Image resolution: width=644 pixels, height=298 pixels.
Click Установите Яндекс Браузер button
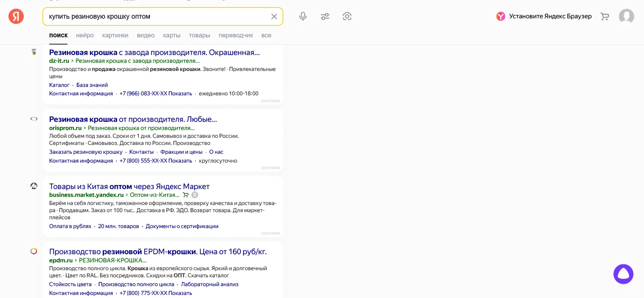(544, 16)
